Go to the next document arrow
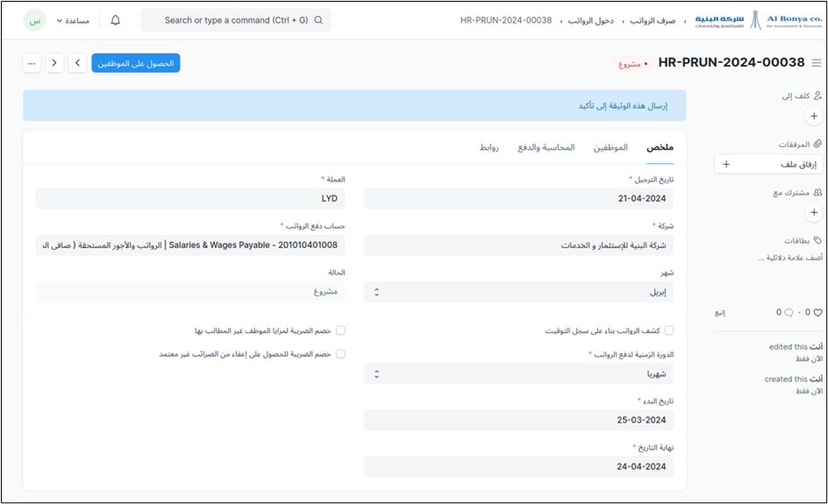 (x=77, y=63)
